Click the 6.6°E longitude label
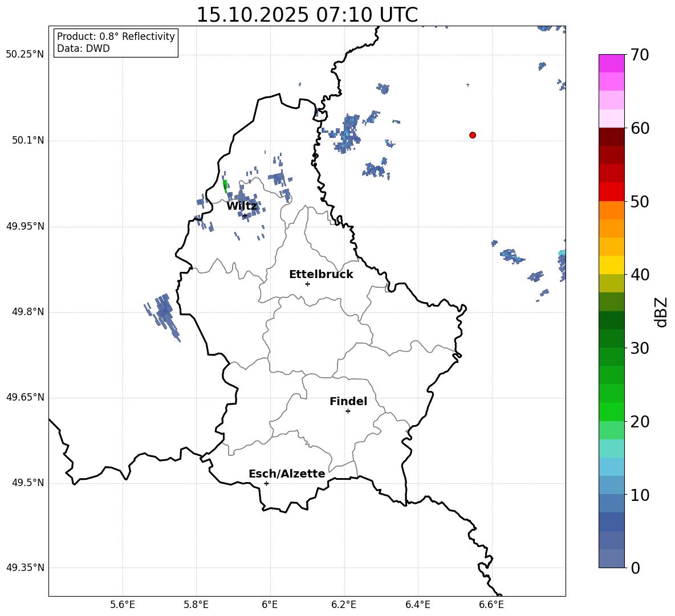The image size is (675, 616). [491, 605]
